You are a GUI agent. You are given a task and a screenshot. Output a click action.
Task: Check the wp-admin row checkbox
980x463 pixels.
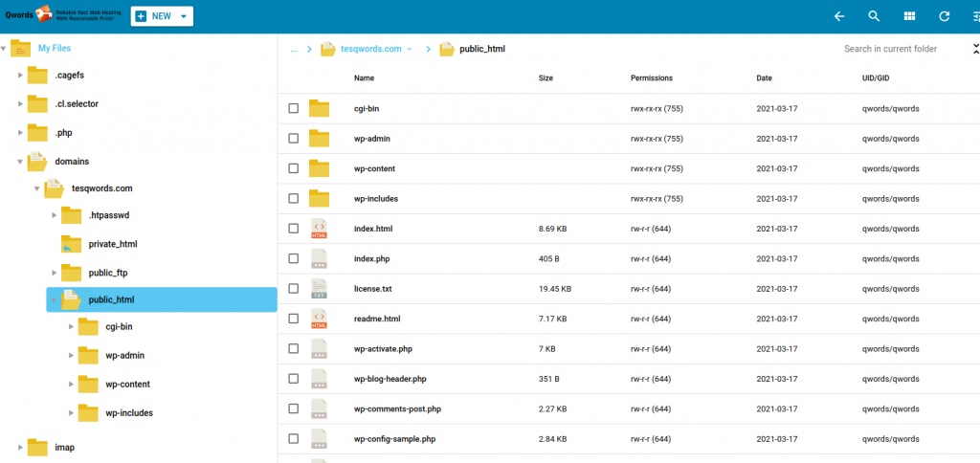[x=293, y=138]
